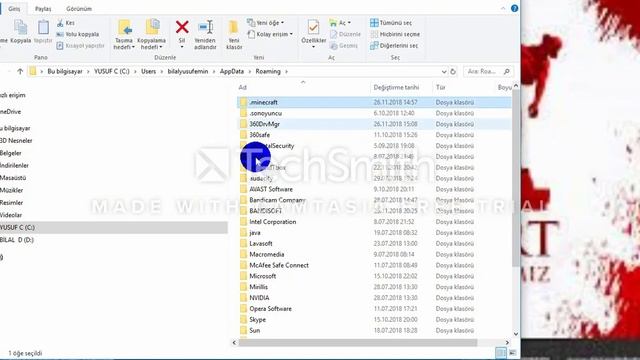This screenshot has height=360, width=640.
Task: Select Belgeler in navigation pane
Action: tap(11, 153)
